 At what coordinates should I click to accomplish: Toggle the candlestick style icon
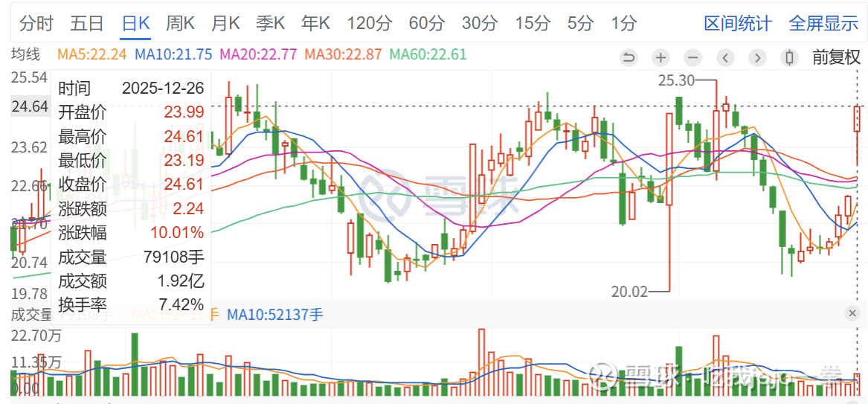point(790,57)
